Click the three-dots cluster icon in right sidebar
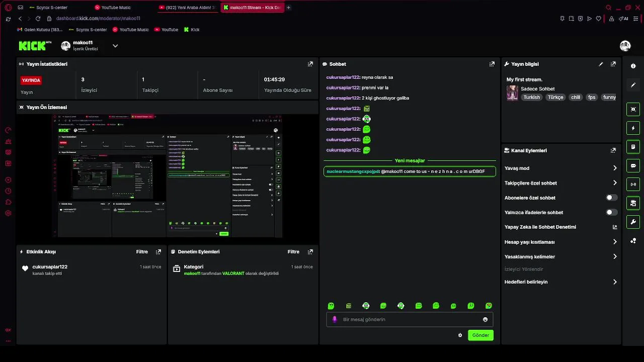The height and width of the screenshot is (362, 644). click(x=633, y=241)
